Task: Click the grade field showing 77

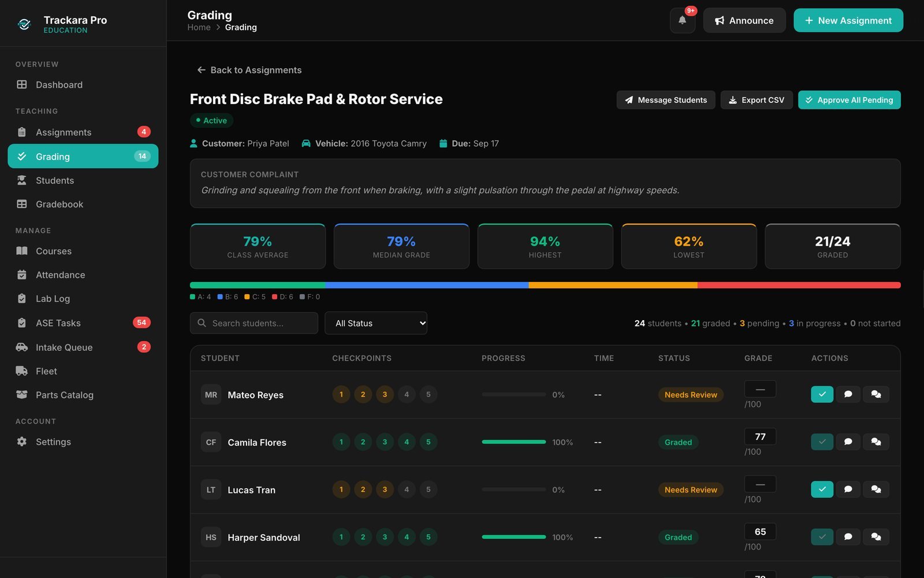Action: (x=760, y=436)
